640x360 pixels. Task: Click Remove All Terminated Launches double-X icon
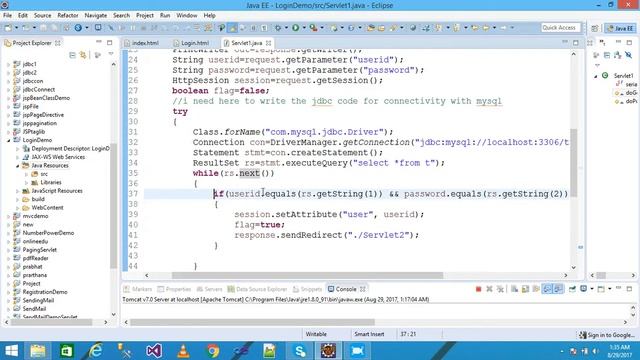500,289
